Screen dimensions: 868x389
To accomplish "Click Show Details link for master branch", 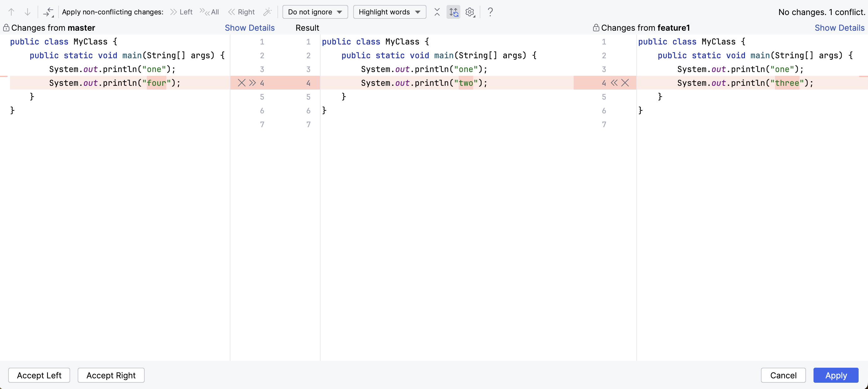I will [x=250, y=27].
